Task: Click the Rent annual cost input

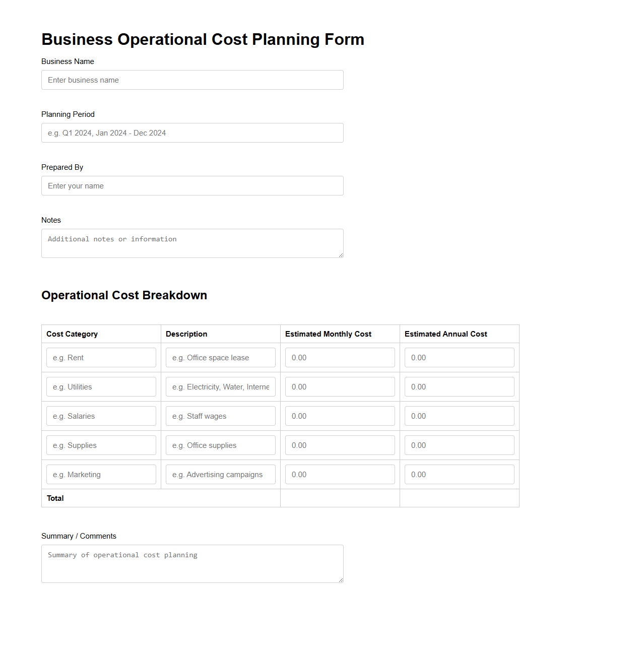Action: point(459,357)
